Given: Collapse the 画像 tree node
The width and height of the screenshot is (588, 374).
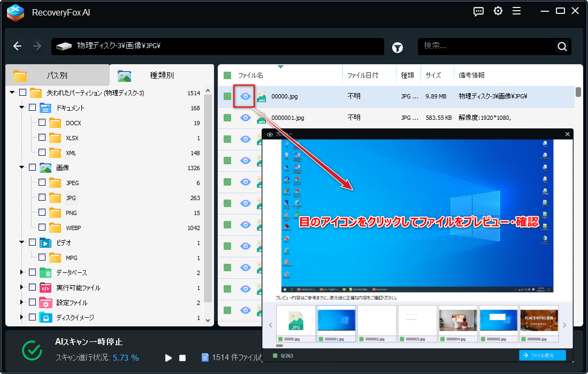Looking at the screenshot, I should tap(22, 167).
